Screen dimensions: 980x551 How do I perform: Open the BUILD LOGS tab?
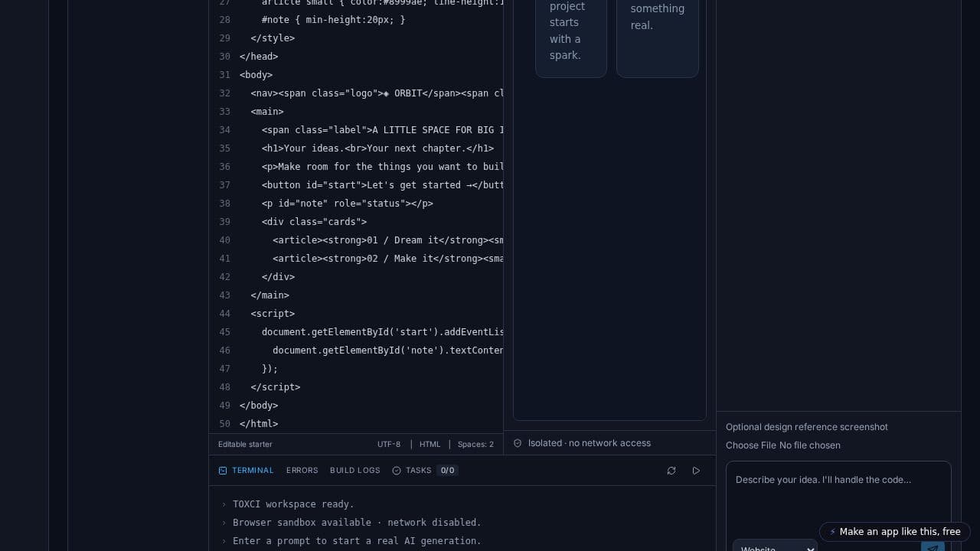tap(354, 471)
